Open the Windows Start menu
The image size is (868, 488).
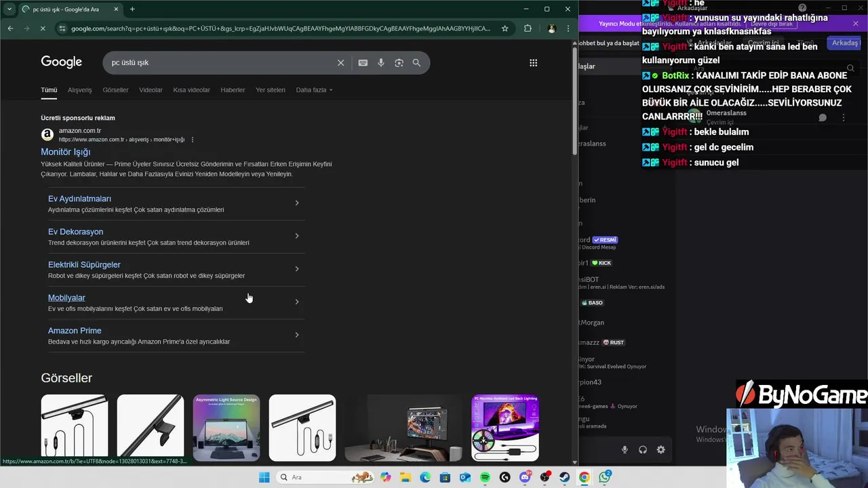tap(264, 477)
